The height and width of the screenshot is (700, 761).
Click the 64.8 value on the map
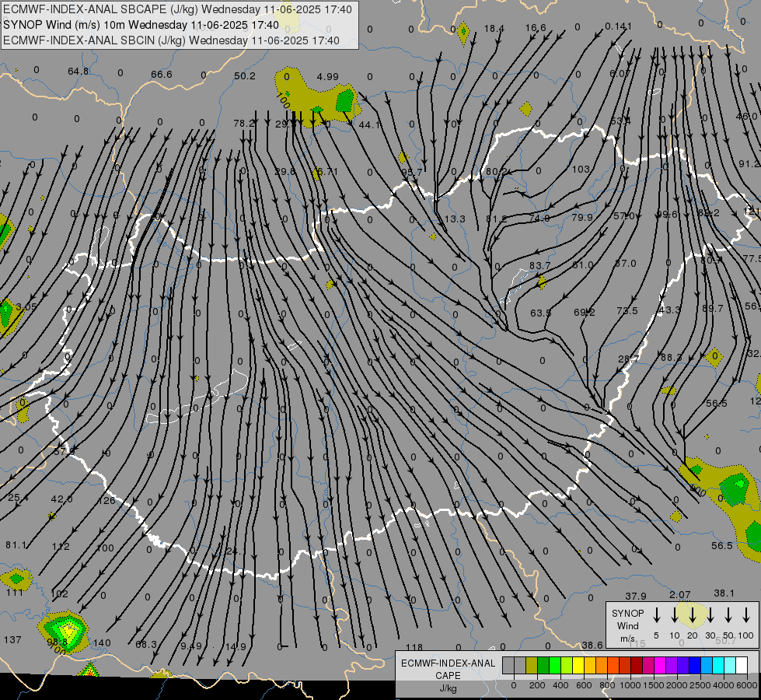click(x=79, y=72)
